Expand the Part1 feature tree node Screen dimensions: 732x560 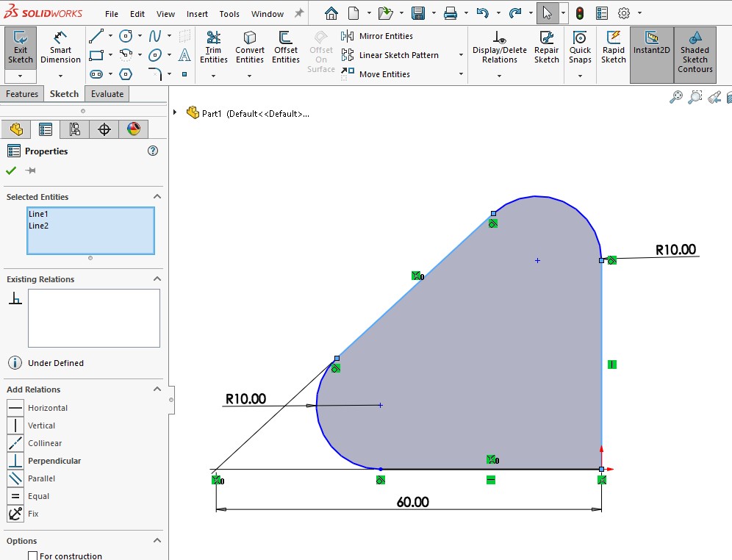175,112
